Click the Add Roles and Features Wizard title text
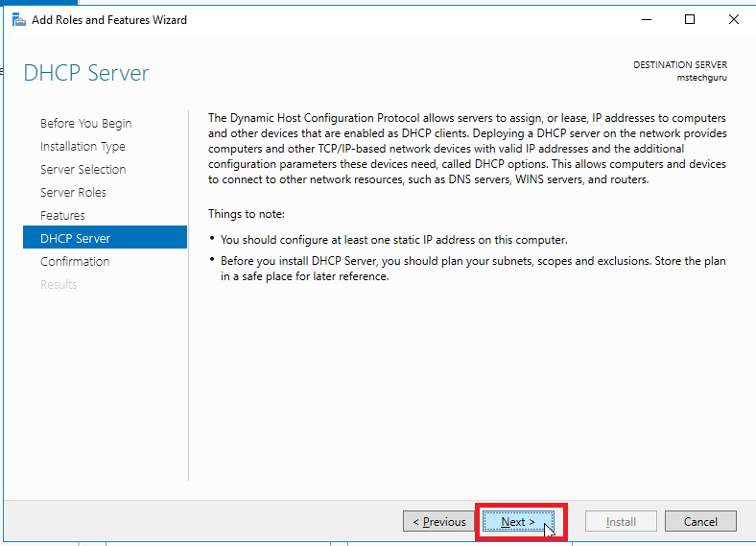Screen dimensions: 756x546 click(109, 20)
